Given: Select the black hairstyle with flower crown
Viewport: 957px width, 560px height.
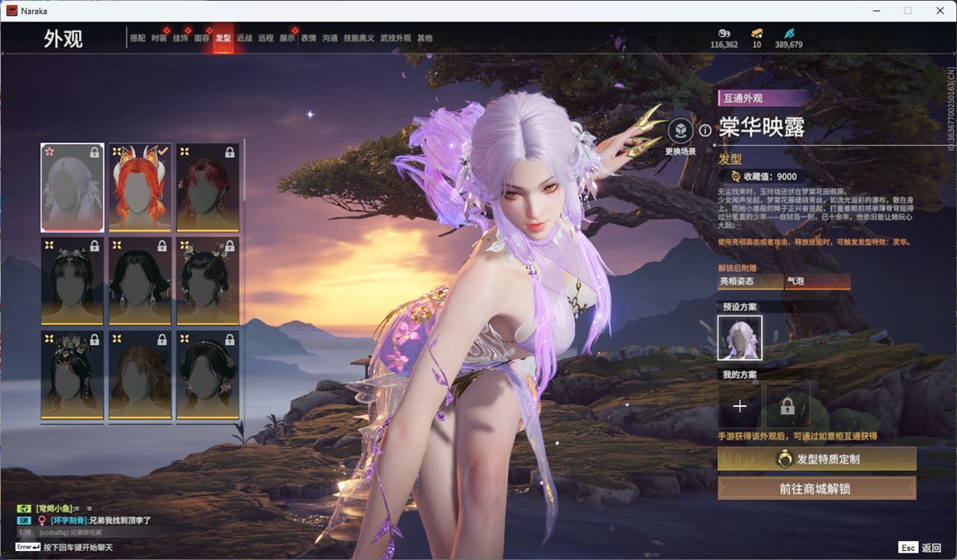Looking at the screenshot, I should pyautogui.click(x=72, y=281).
